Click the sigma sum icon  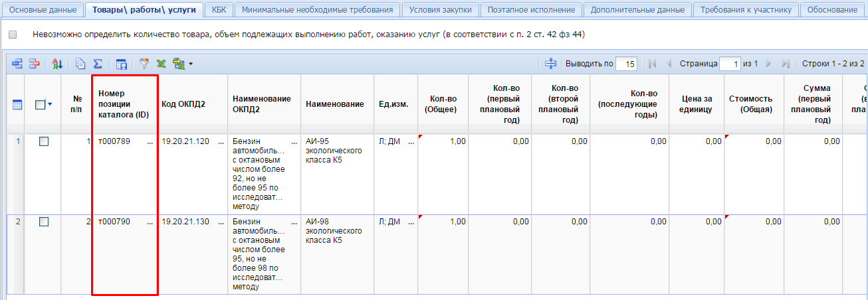point(98,64)
